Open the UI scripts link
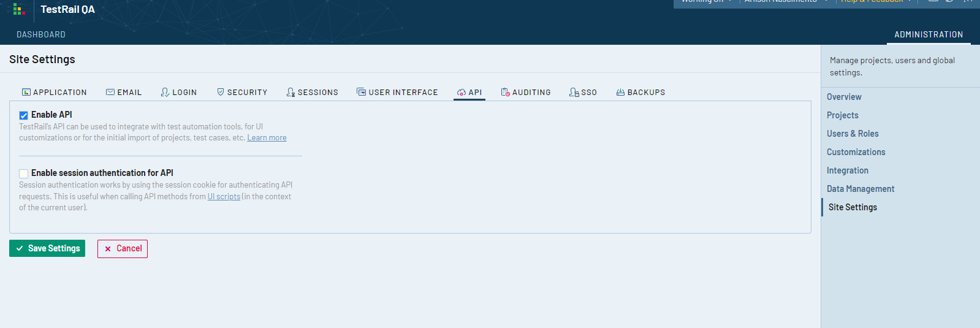980x328 pixels. [224, 197]
